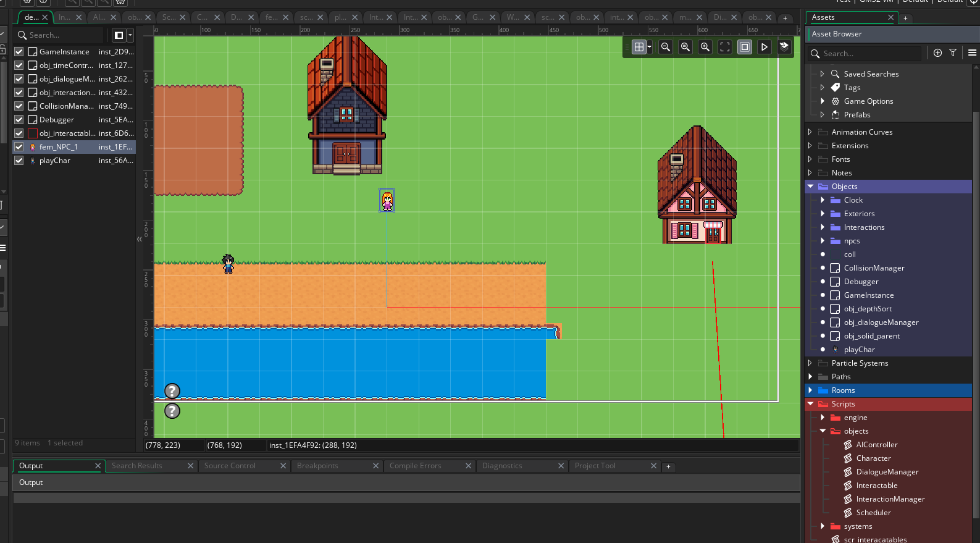Toggle the room grid button
This screenshot has height=543, width=980.
coord(639,47)
